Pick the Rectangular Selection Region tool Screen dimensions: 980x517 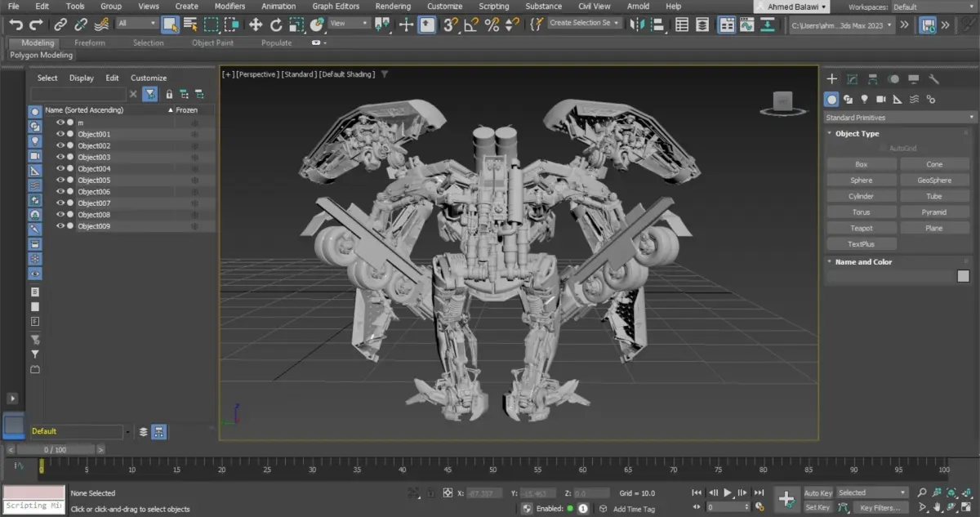point(211,25)
